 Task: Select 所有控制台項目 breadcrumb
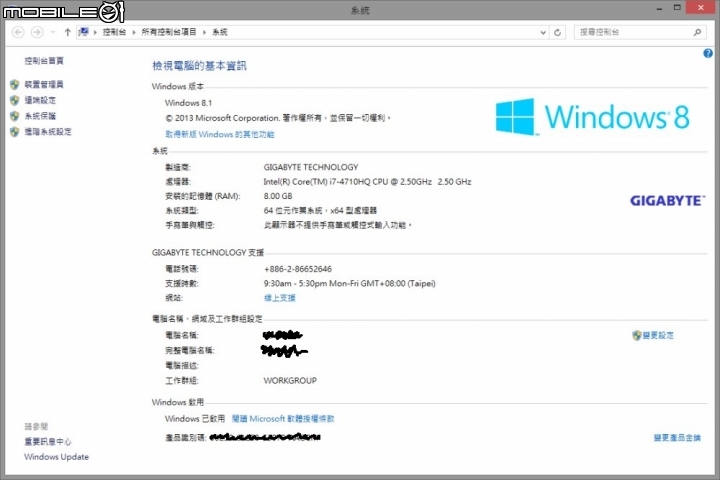pos(169,32)
